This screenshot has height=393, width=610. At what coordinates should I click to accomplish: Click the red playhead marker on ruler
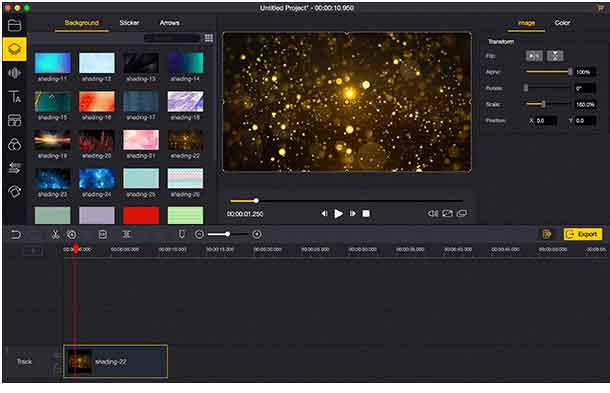click(76, 248)
